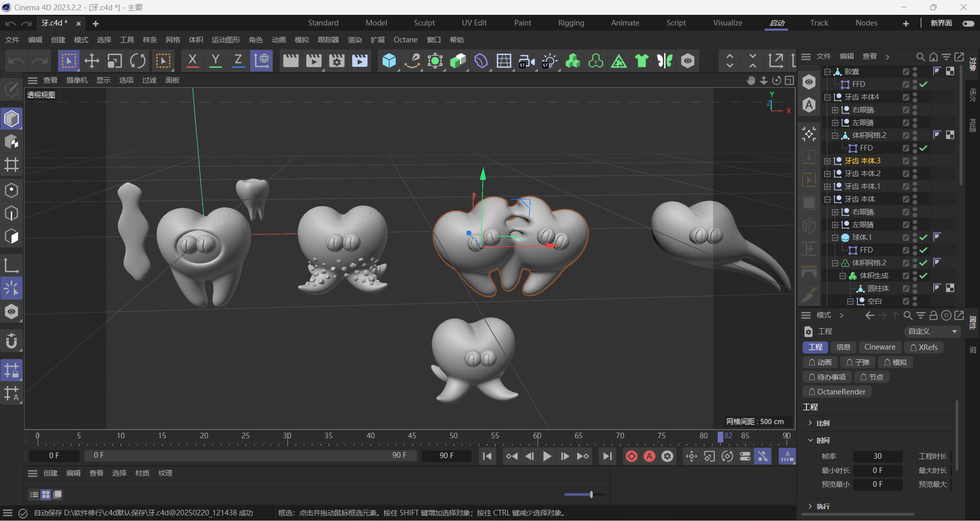This screenshot has height=521, width=980.
Task: Toggle visibility dots for 牙齿 本体.3
Action: tap(915, 161)
